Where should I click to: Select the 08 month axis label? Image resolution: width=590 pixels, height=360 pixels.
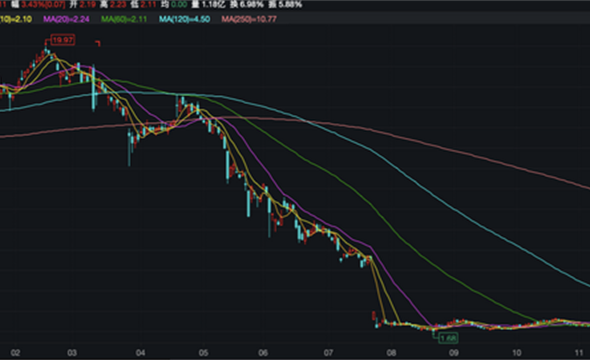[x=391, y=353]
